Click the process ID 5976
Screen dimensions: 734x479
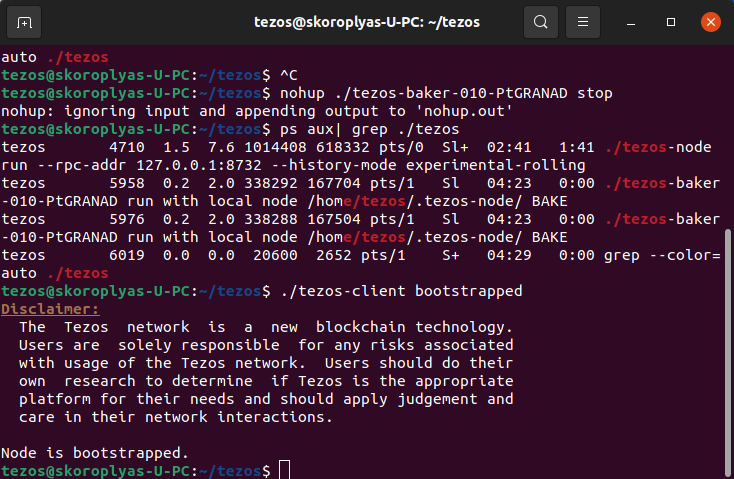pyautogui.click(x=126, y=219)
